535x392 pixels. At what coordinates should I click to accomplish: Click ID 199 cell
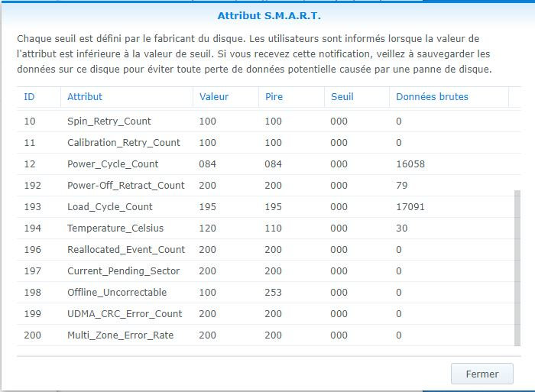(x=32, y=314)
